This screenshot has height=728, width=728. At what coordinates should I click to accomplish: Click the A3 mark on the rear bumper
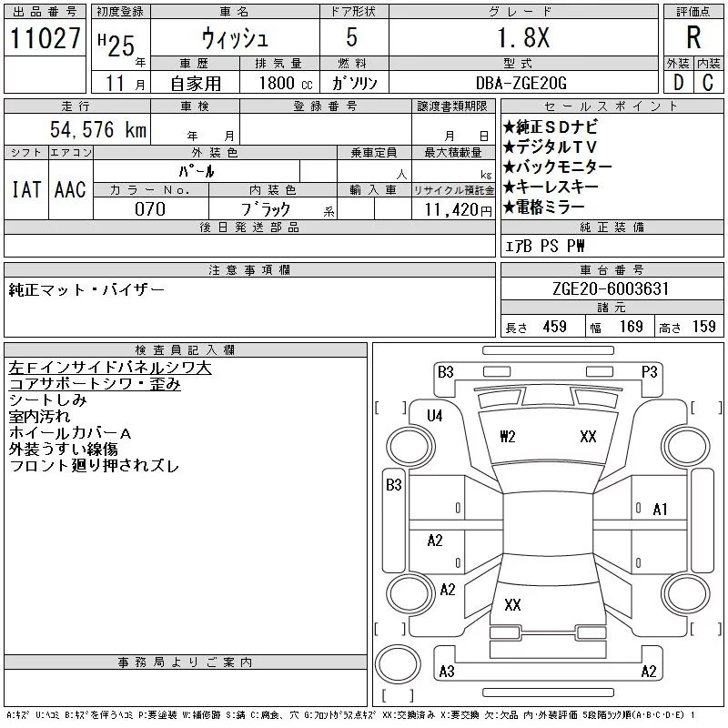[447, 672]
